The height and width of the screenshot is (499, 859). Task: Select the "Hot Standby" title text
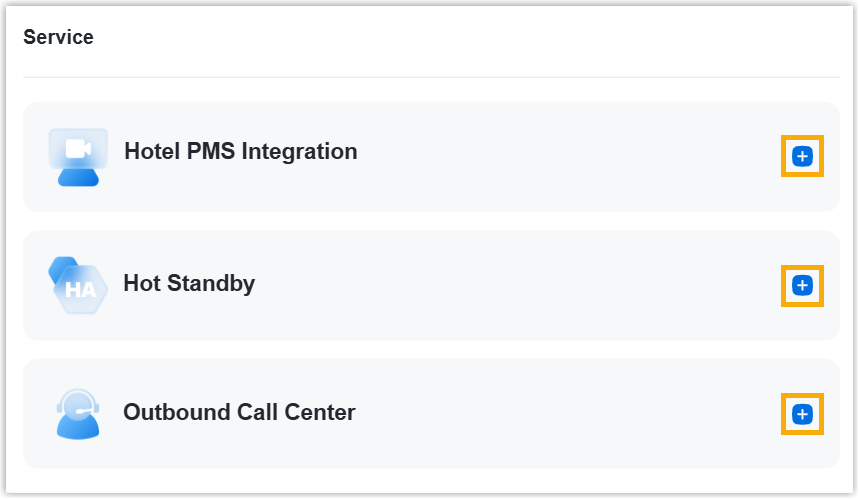click(x=189, y=283)
